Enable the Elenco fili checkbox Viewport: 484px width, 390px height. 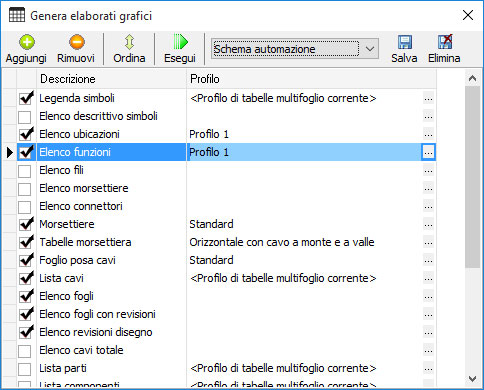[x=25, y=171]
